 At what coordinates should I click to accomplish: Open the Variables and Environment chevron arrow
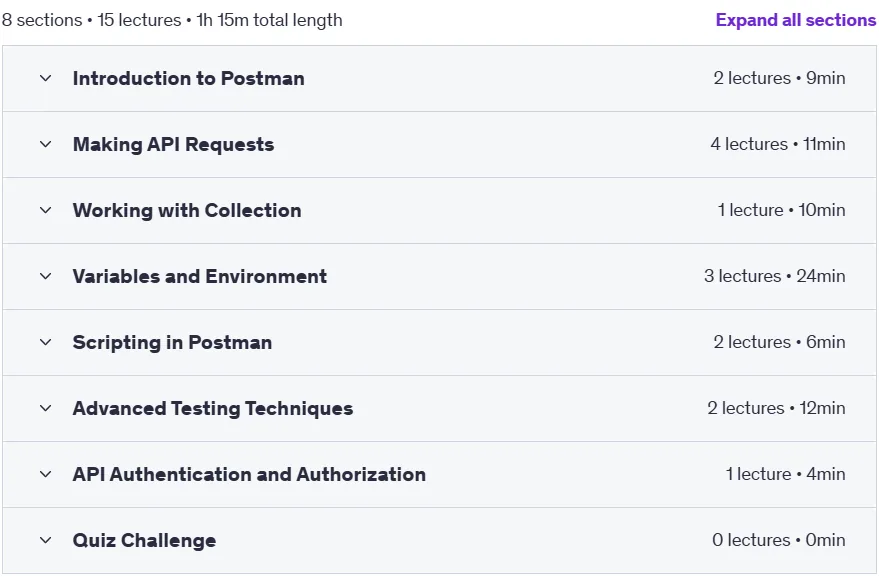[45, 276]
